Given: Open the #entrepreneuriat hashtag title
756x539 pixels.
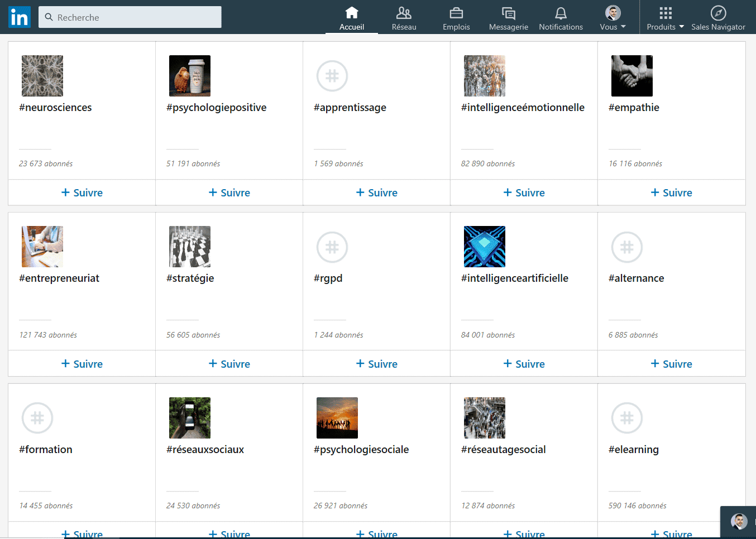Looking at the screenshot, I should [59, 278].
